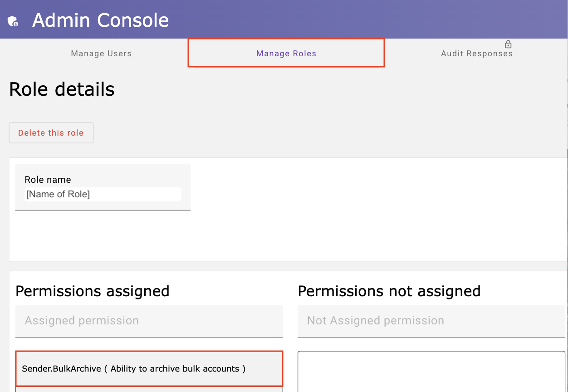Click the Permissions assigned heading
Screen dimensions: 568x392
coord(93,291)
